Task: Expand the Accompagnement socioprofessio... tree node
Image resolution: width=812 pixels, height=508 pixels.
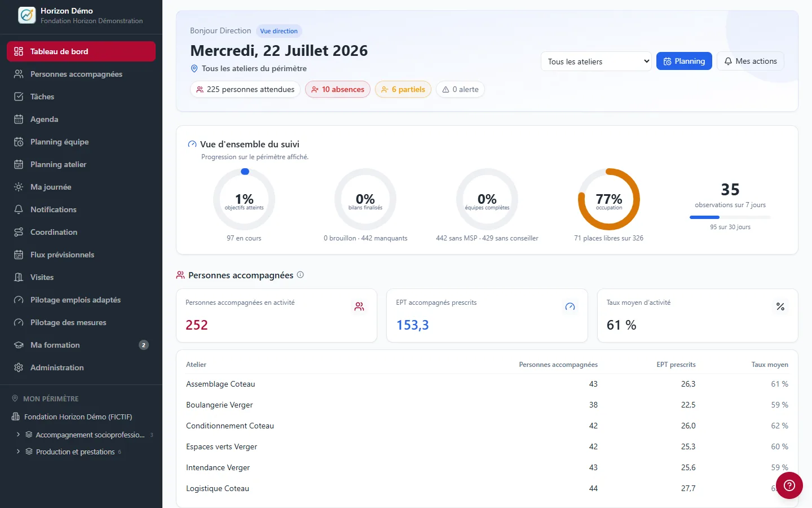Action: point(18,435)
